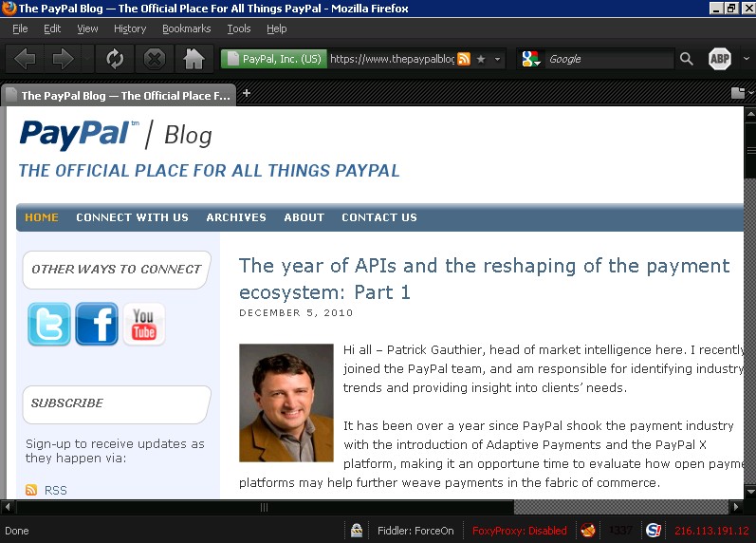Open the Tools menu
Viewport: 756px width, 543px height.
pyautogui.click(x=239, y=29)
